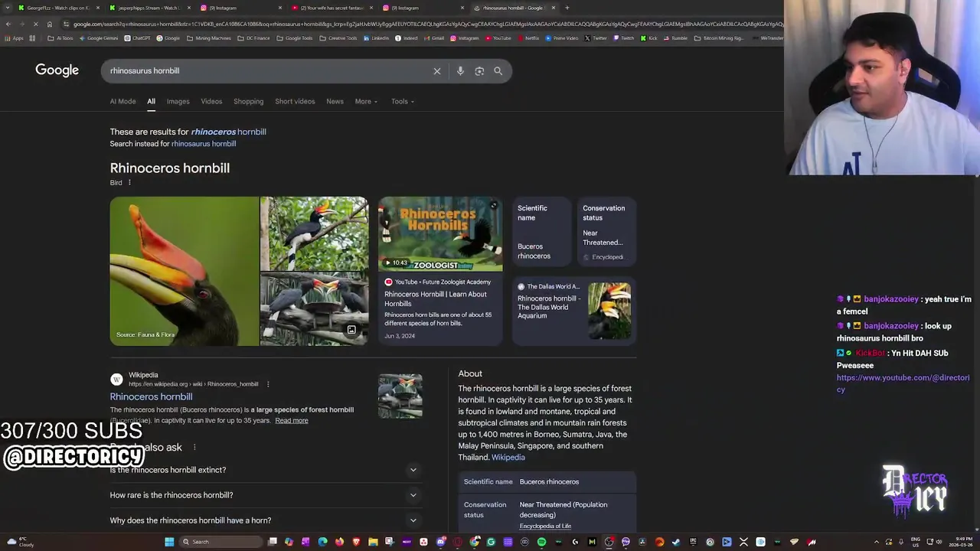Viewport: 980px width, 551px height.
Task: Open large hornbill close-up image
Action: point(184,271)
